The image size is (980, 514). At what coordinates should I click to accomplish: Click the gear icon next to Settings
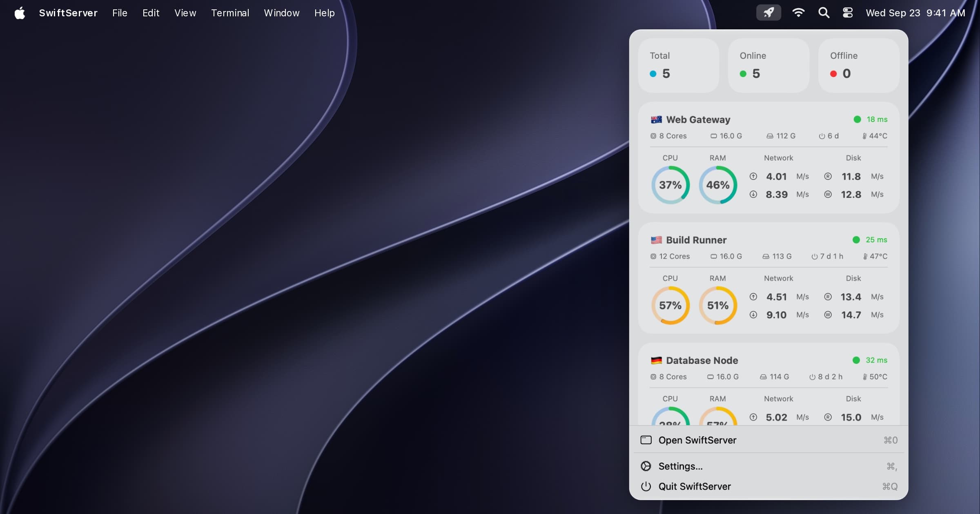pyautogui.click(x=646, y=466)
